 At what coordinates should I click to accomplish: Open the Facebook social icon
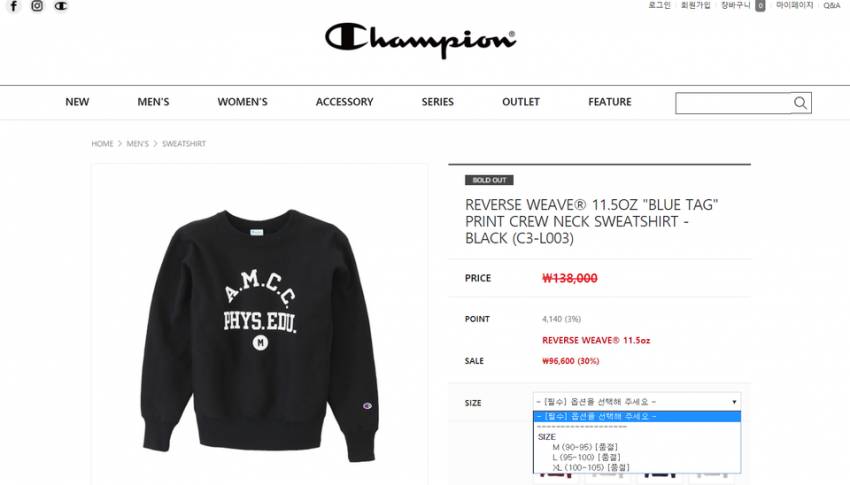pos(14,6)
